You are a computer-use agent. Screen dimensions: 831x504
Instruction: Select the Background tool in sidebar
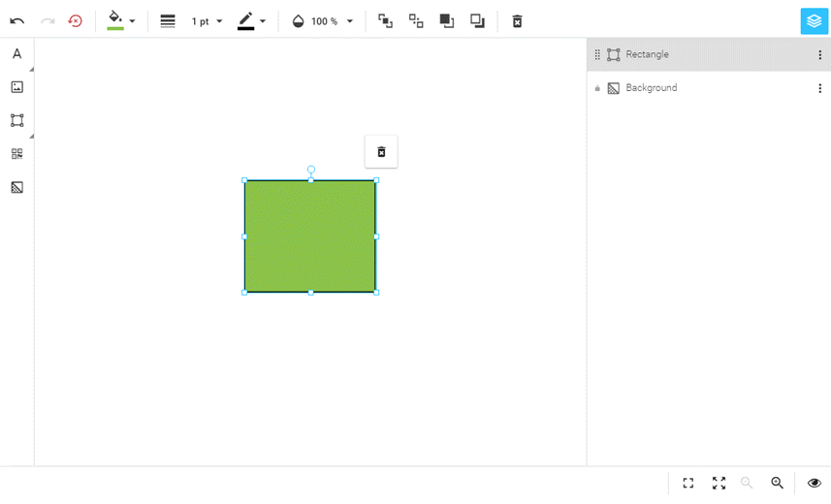click(x=16, y=187)
